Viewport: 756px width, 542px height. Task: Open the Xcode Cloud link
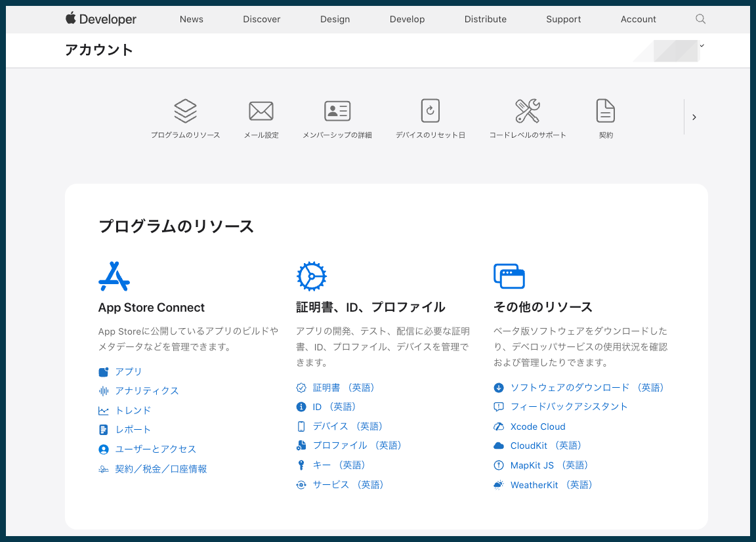537,426
